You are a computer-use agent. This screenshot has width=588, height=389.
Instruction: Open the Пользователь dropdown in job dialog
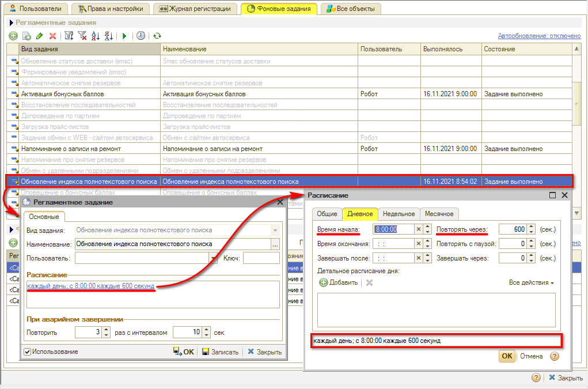tap(212, 258)
